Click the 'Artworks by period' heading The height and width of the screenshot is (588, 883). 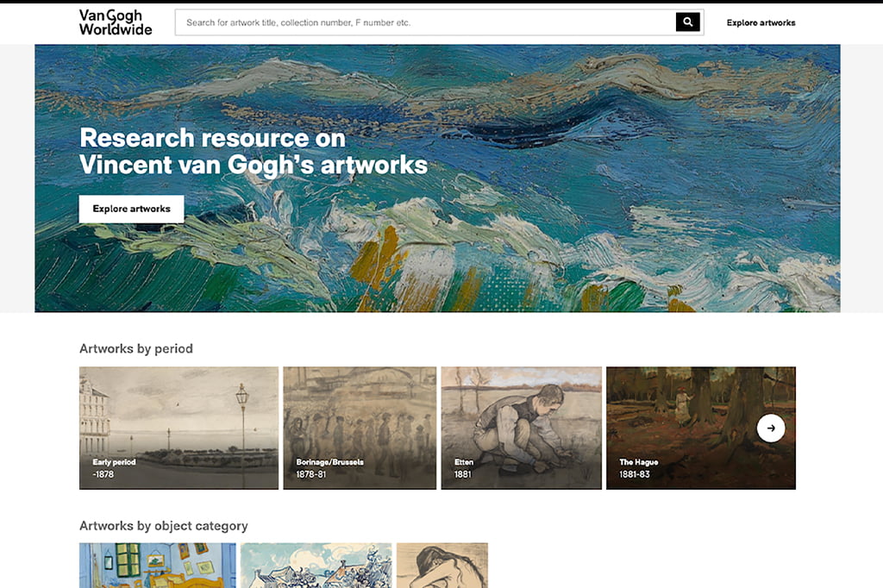pos(136,348)
